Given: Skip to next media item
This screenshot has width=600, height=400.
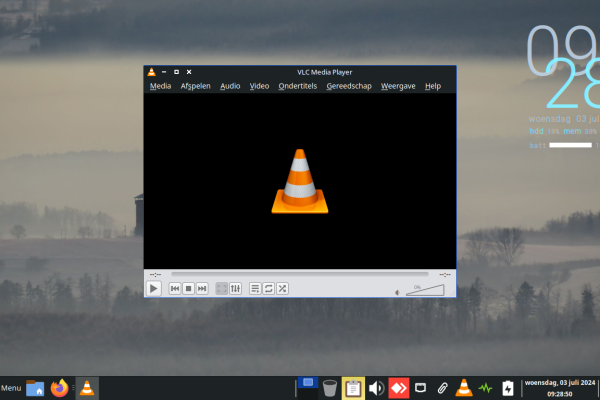Looking at the screenshot, I should coord(202,288).
